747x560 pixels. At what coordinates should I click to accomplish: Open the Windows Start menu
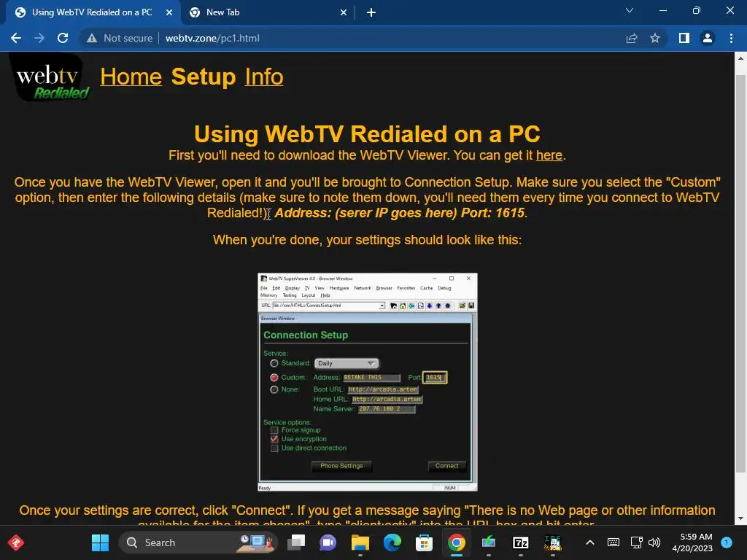point(100,542)
